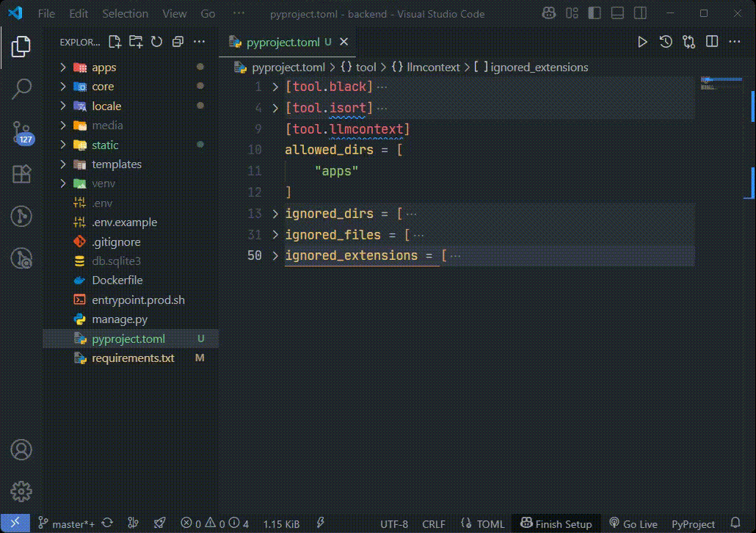Image resolution: width=756 pixels, height=533 pixels.
Task: Refresh the Explorer file tree
Action: (156, 42)
